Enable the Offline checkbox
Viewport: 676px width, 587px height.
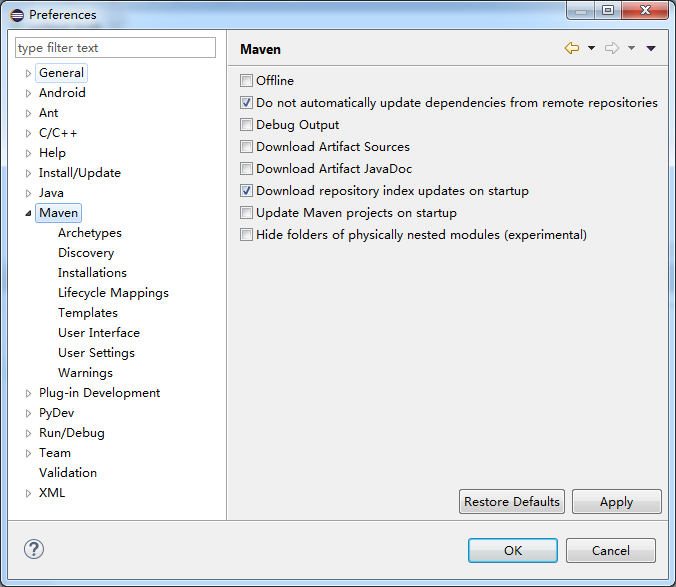pos(247,81)
